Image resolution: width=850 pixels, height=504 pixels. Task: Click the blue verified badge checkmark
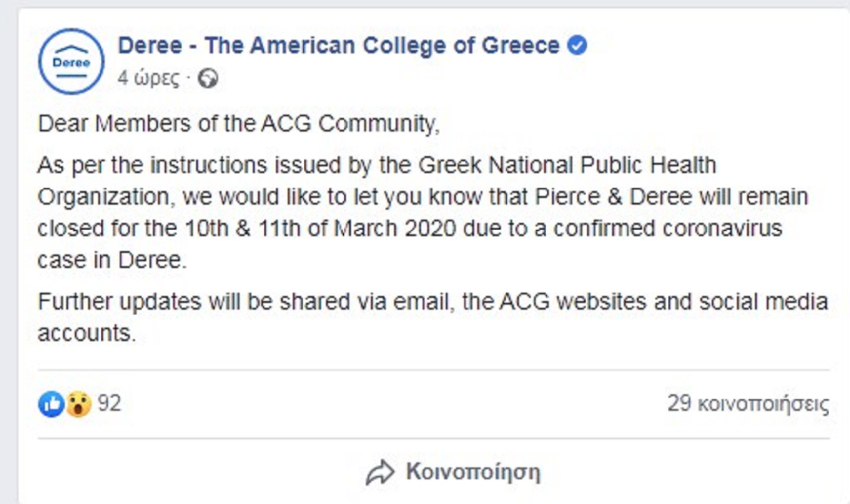coord(577,45)
